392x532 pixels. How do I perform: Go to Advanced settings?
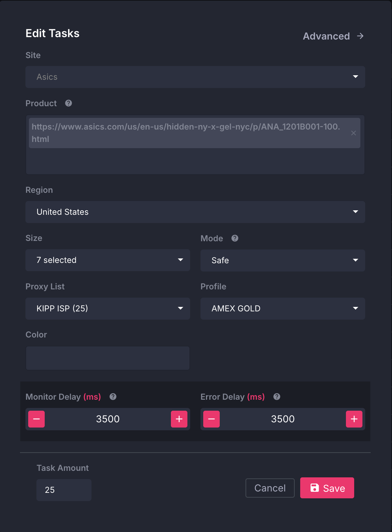coord(333,36)
